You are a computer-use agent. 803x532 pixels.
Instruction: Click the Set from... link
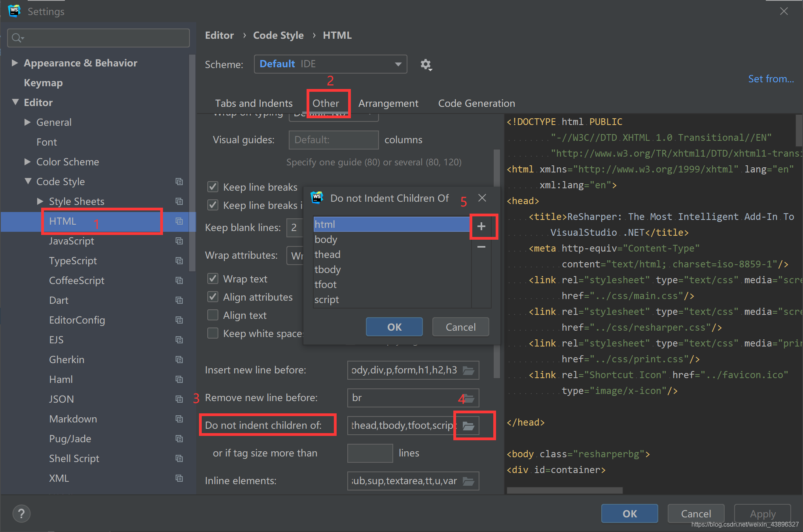[771, 79]
